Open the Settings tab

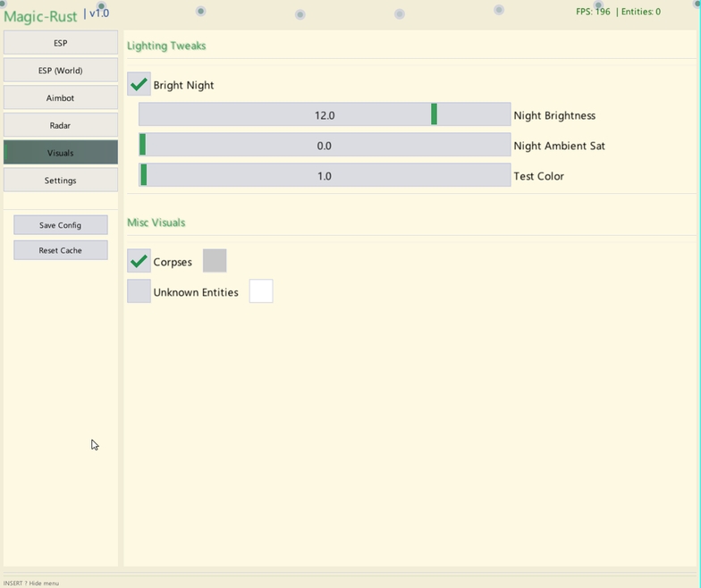point(61,181)
